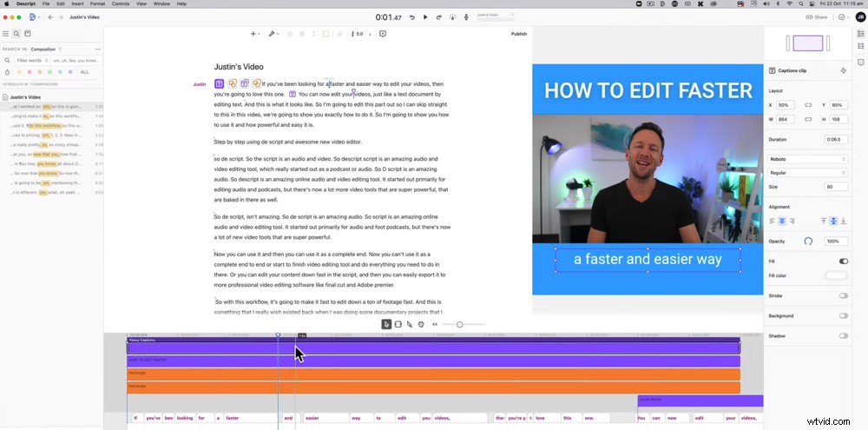Open the playback speed gauge icon
The height and width of the screenshot is (430, 868).
point(453,17)
